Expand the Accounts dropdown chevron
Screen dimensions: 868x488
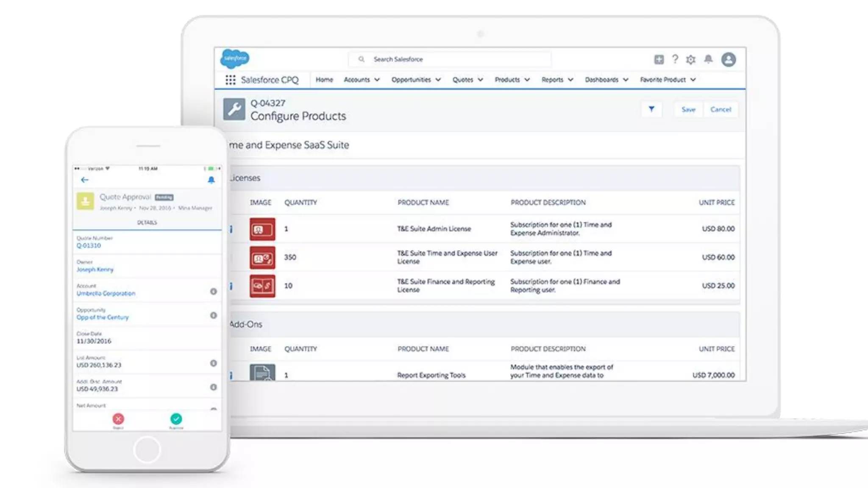pyautogui.click(x=377, y=80)
